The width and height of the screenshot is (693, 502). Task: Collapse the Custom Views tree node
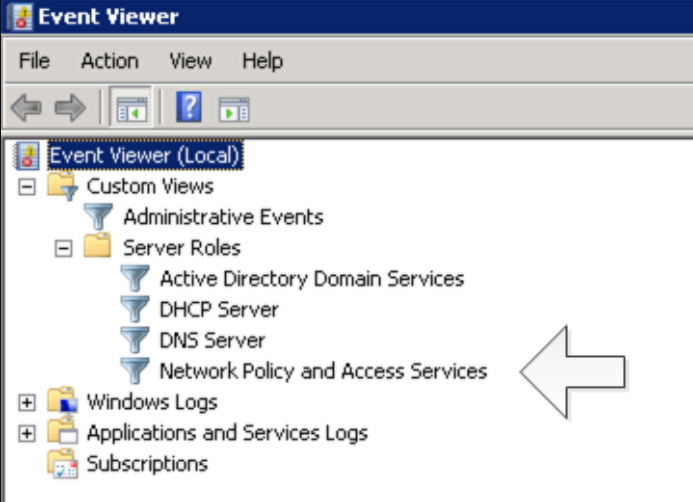coord(27,186)
